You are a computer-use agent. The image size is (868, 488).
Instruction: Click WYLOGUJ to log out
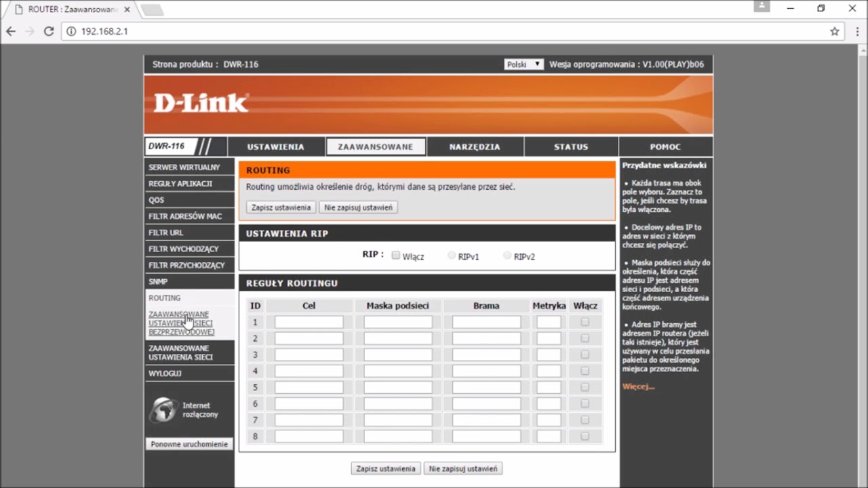189,373
